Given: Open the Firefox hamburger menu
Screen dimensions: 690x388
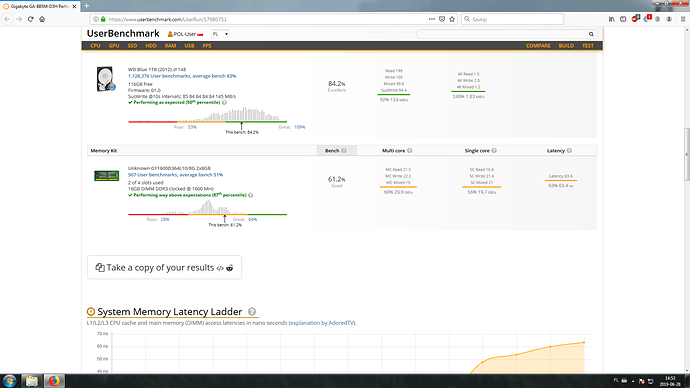Looking at the screenshot, I should point(683,19).
